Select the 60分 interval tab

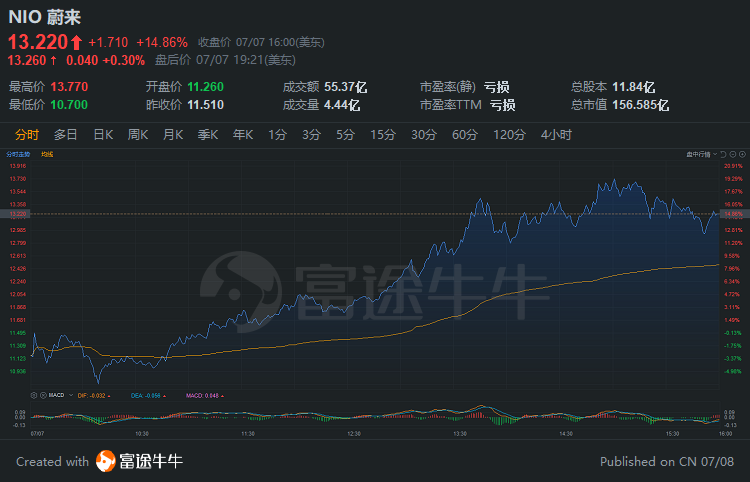pyautogui.click(x=465, y=135)
